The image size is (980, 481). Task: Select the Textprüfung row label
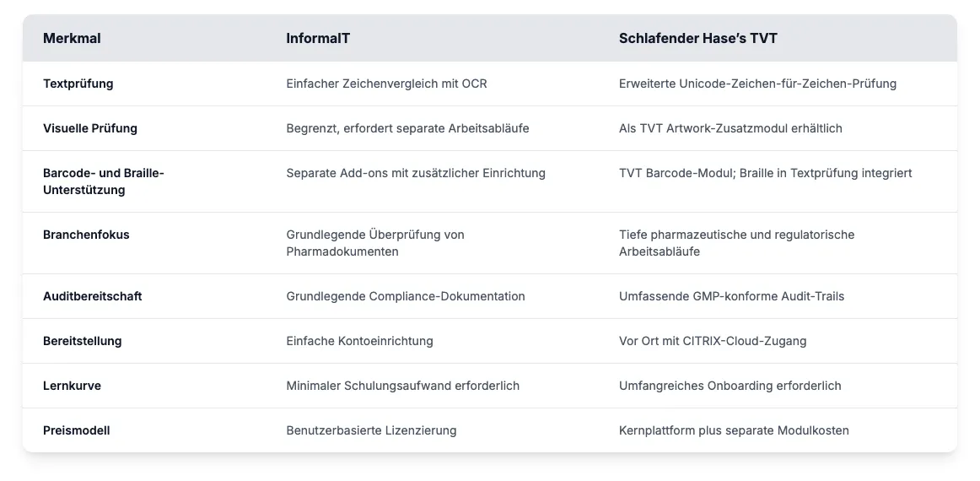[x=78, y=84]
